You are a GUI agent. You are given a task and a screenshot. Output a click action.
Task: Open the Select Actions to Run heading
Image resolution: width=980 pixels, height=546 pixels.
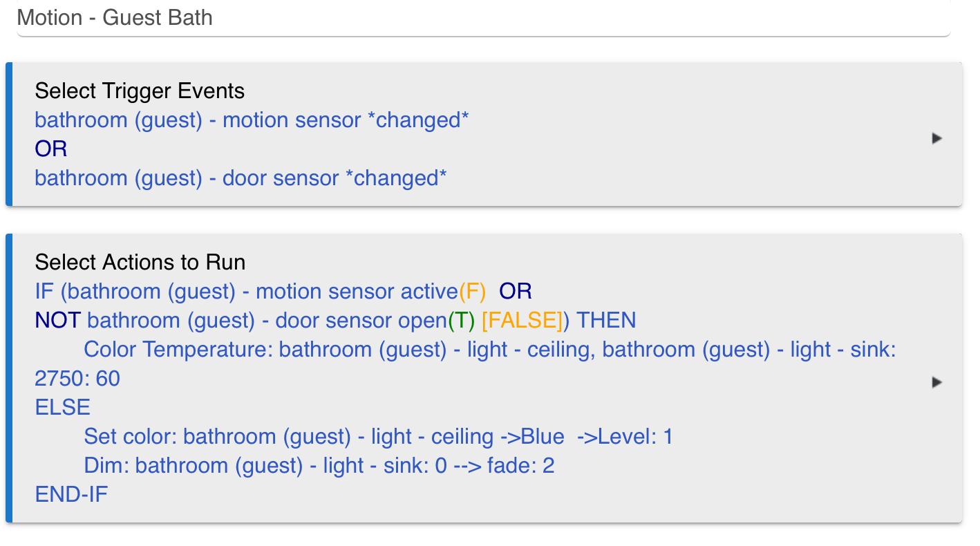140,262
